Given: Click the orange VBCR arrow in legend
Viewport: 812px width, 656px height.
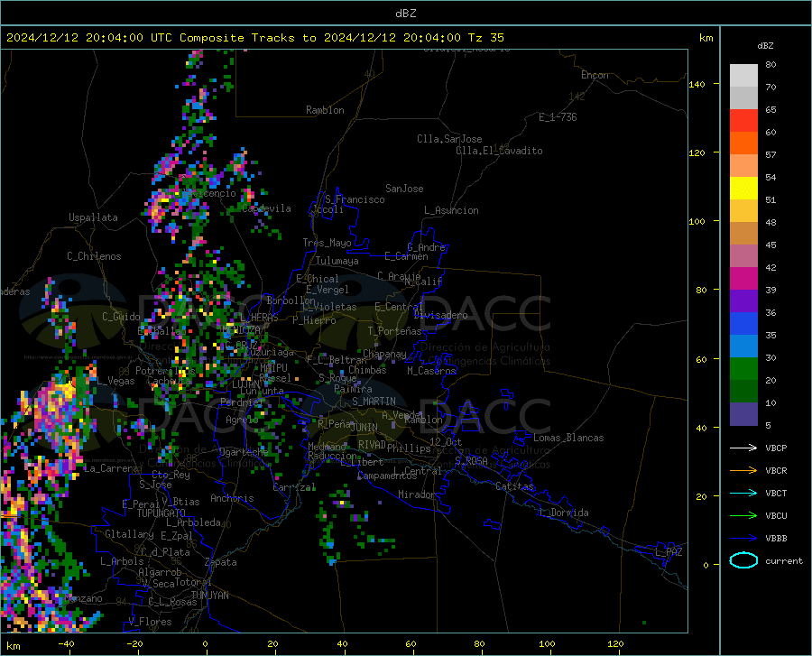Looking at the screenshot, I should point(743,470).
